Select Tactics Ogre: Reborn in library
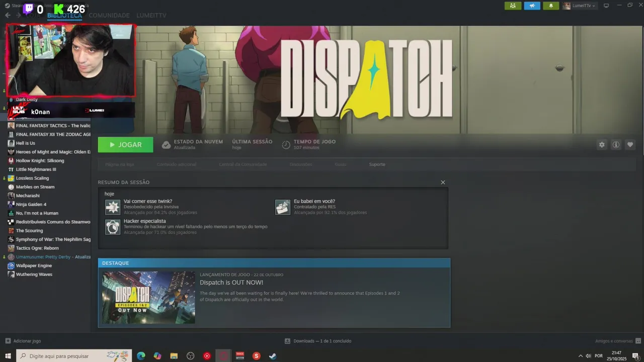 (x=37, y=248)
